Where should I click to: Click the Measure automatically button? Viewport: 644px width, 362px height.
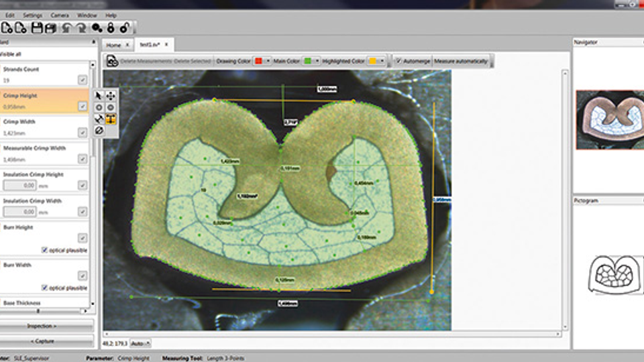[462, 61]
